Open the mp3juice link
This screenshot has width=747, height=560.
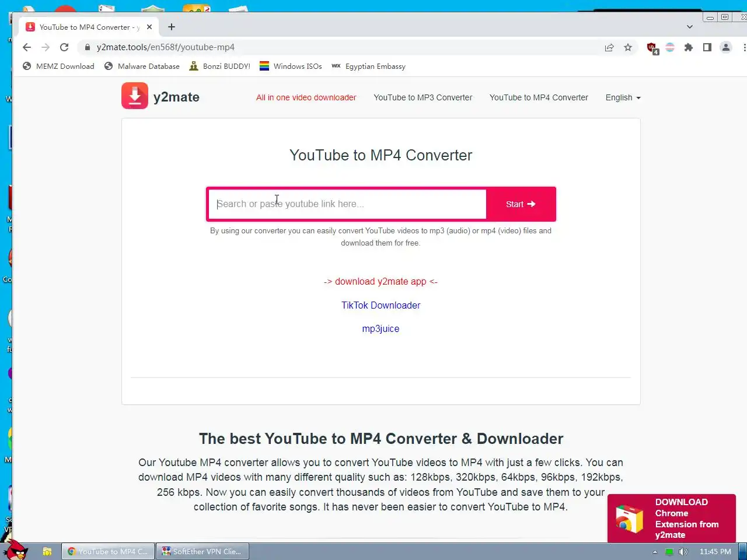pos(381,328)
